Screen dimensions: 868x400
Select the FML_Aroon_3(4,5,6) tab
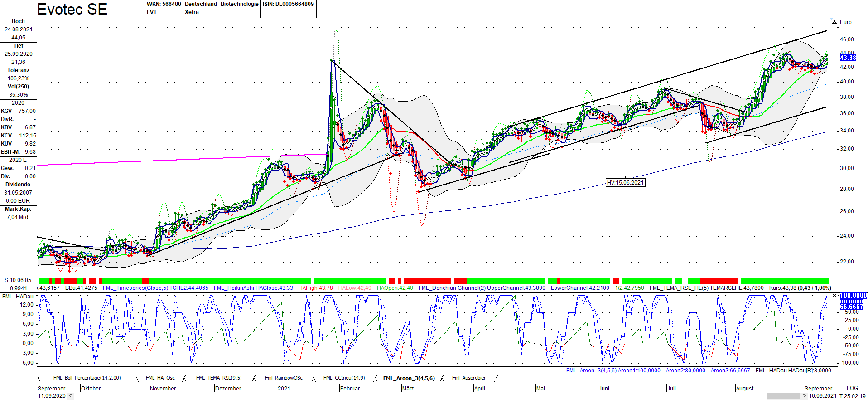click(x=409, y=378)
